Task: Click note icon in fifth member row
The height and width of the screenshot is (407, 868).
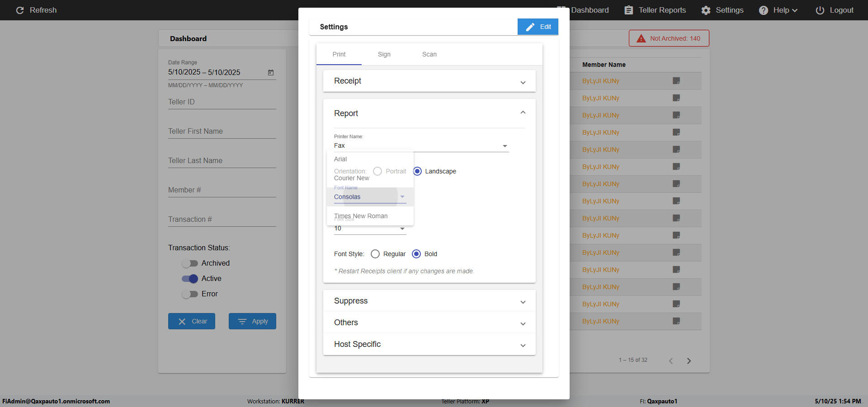Action: point(676,150)
